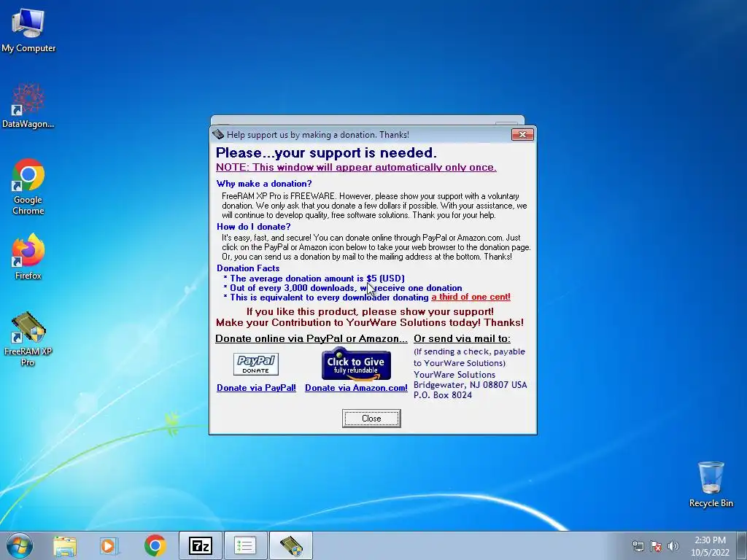The width and height of the screenshot is (747, 560).
Task: Click the 'Why make a donation?' heading
Action: [x=264, y=184]
